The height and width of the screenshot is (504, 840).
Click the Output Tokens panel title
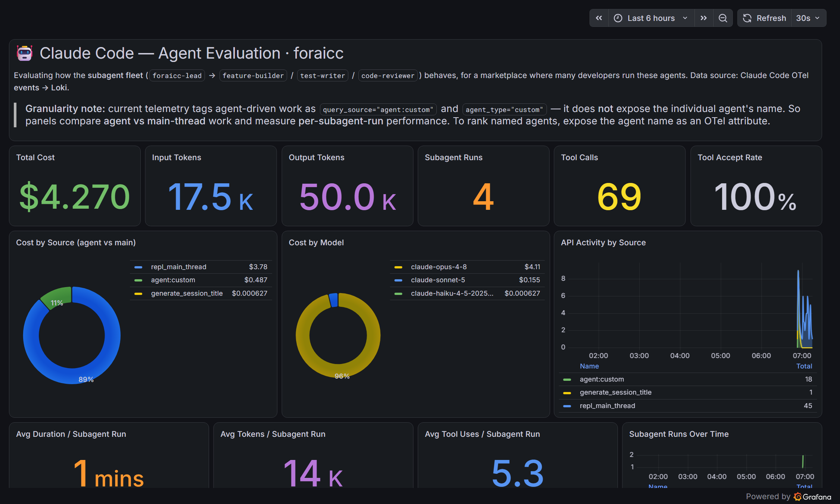coord(316,158)
